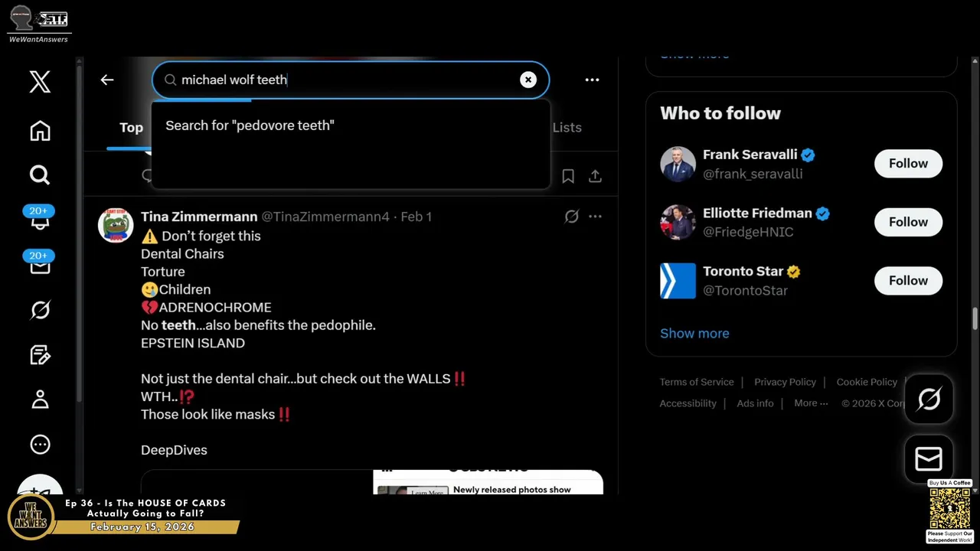Open Accessibility footer link

pyautogui.click(x=688, y=403)
